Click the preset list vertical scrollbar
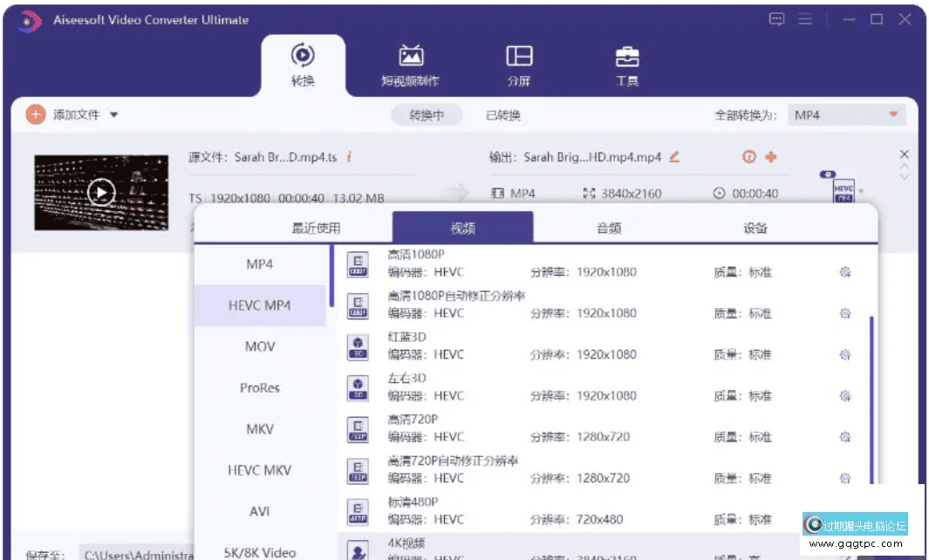Viewport: 929px width, 560px height. [871, 393]
